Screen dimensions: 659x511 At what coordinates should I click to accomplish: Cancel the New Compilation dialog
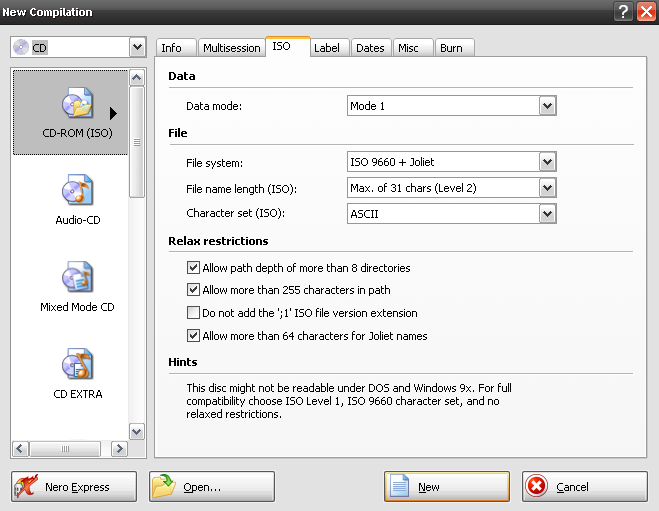pos(585,487)
